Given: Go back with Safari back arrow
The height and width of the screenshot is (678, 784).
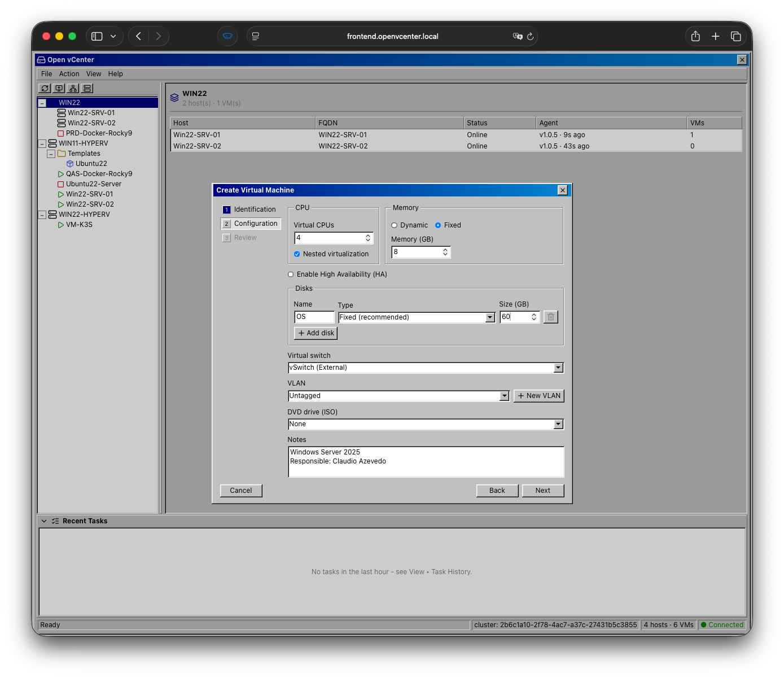Looking at the screenshot, I should [x=138, y=36].
